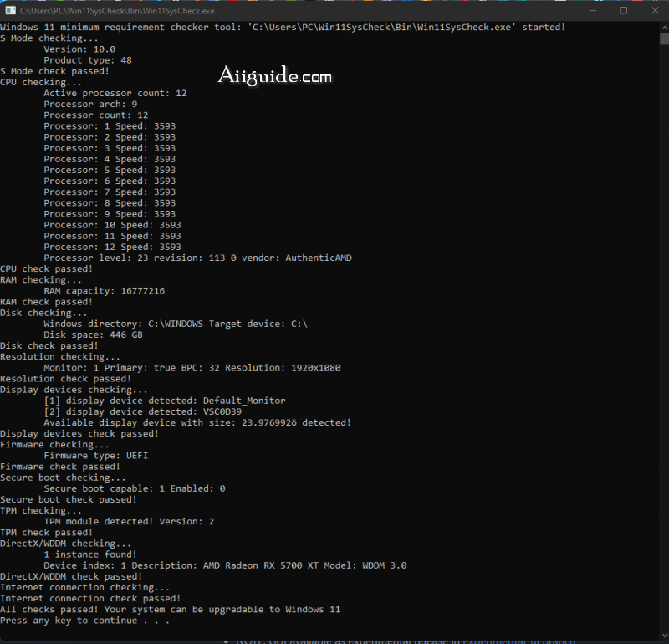Click the 'Processor level: 23' vendor line

[x=197, y=258]
